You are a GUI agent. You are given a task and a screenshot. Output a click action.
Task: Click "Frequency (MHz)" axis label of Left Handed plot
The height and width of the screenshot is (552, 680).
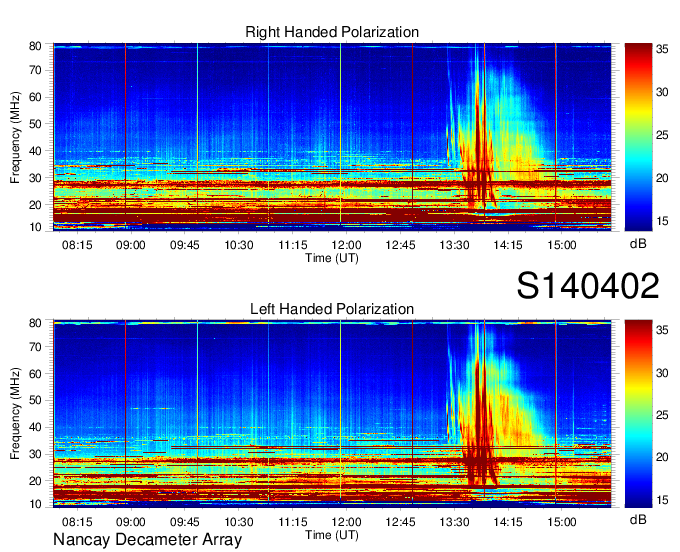click(15, 414)
